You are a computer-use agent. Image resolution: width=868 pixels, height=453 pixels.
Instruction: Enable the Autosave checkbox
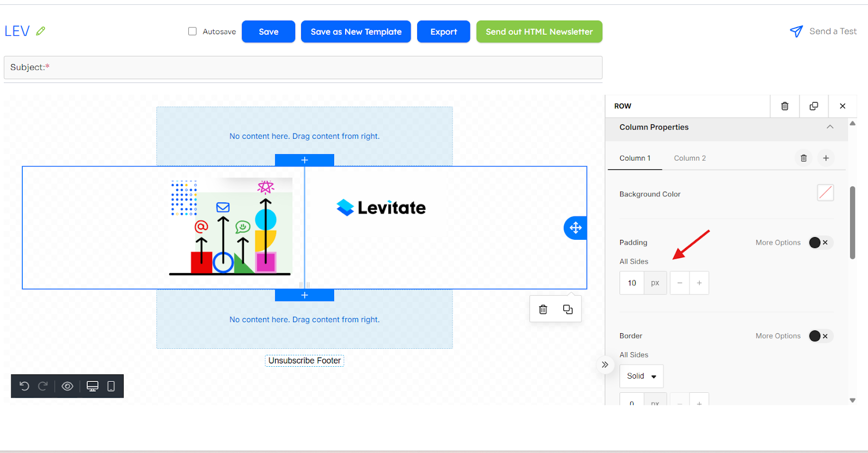(x=192, y=31)
